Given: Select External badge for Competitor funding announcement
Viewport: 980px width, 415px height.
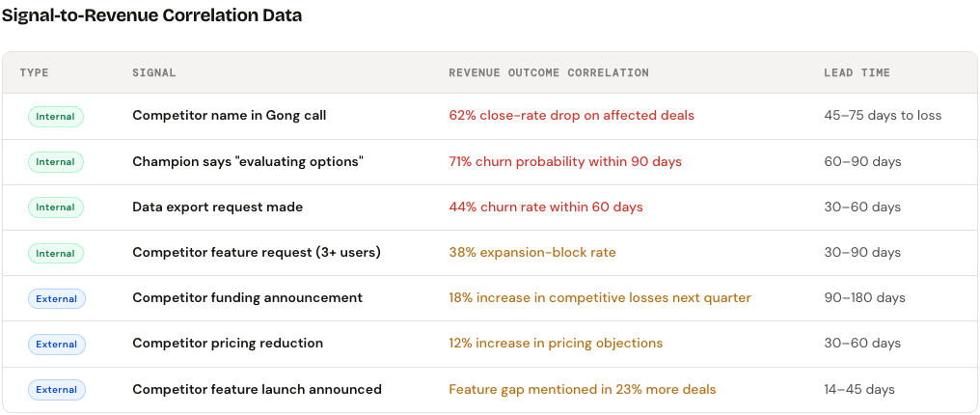Looking at the screenshot, I should [x=57, y=298].
